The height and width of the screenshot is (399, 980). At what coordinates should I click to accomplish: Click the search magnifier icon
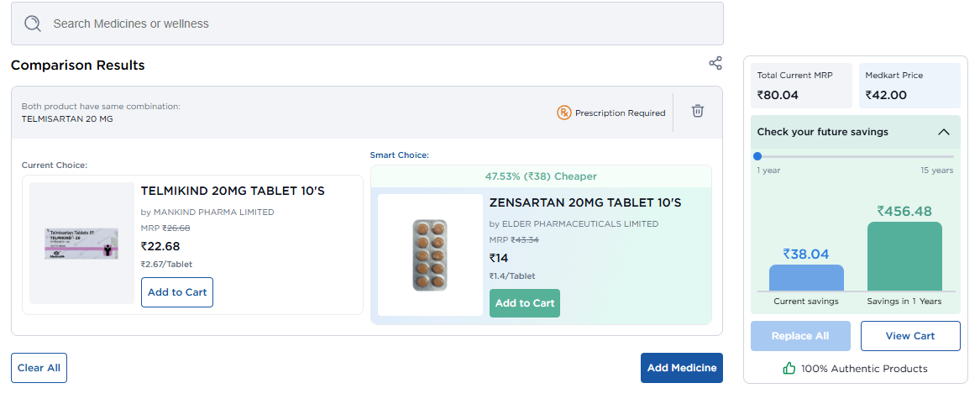pyautogui.click(x=33, y=24)
